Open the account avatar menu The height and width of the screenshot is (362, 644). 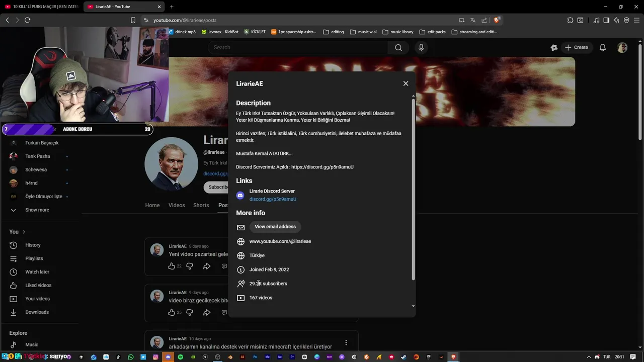(622, 47)
